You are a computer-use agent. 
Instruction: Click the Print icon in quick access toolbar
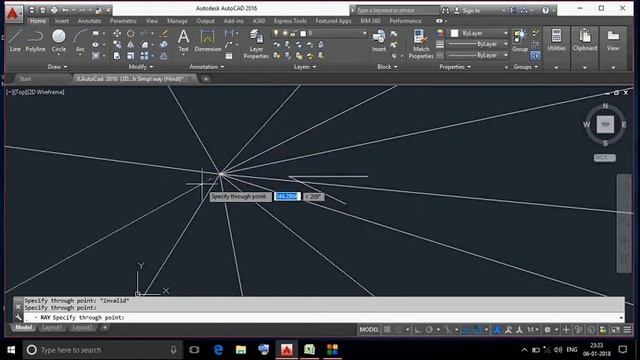(x=54, y=10)
